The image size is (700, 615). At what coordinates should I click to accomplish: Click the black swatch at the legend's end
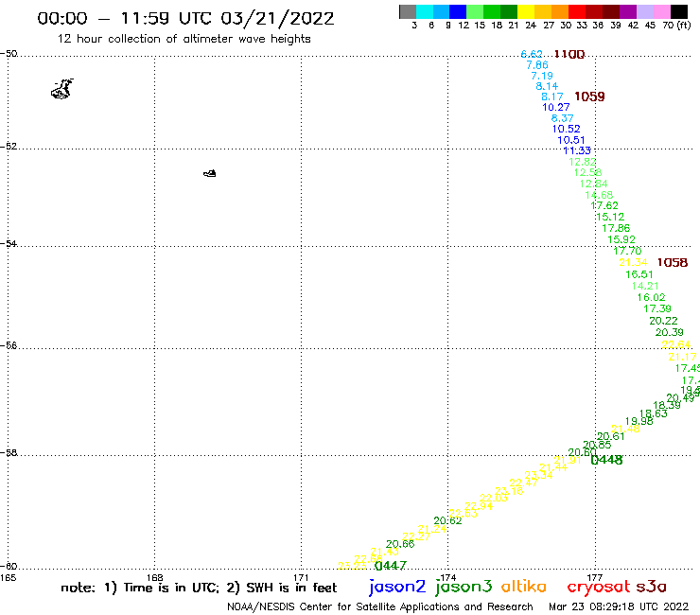[679, 11]
